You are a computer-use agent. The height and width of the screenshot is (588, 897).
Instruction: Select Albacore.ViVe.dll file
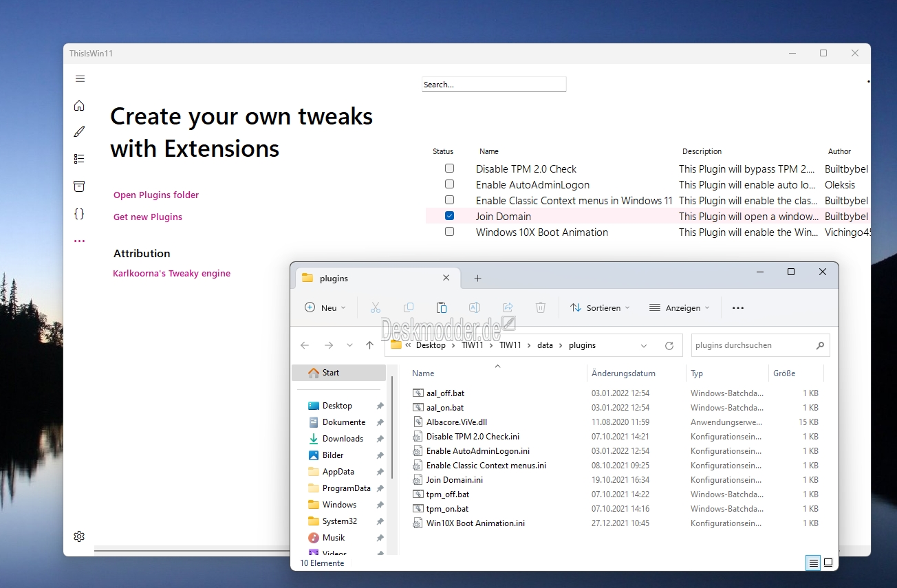click(457, 422)
